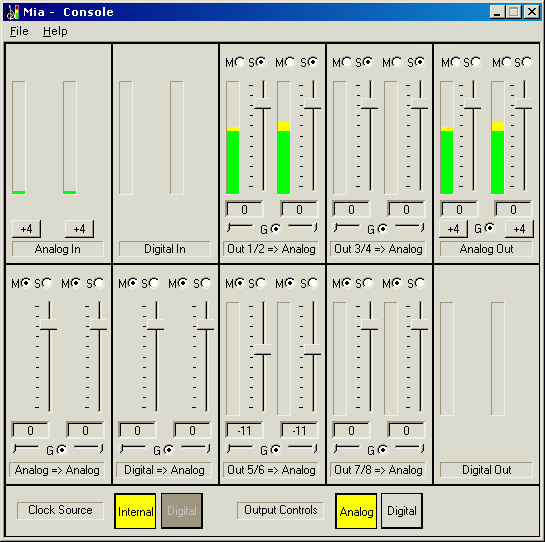Solo right channel of Analog Out
This screenshot has width=545, height=542.
(527, 62)
